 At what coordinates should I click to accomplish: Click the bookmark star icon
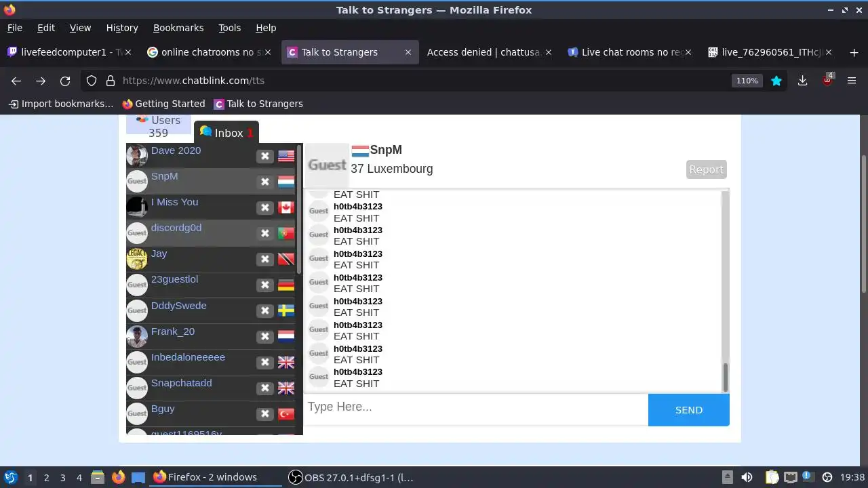tap(776, 81)
